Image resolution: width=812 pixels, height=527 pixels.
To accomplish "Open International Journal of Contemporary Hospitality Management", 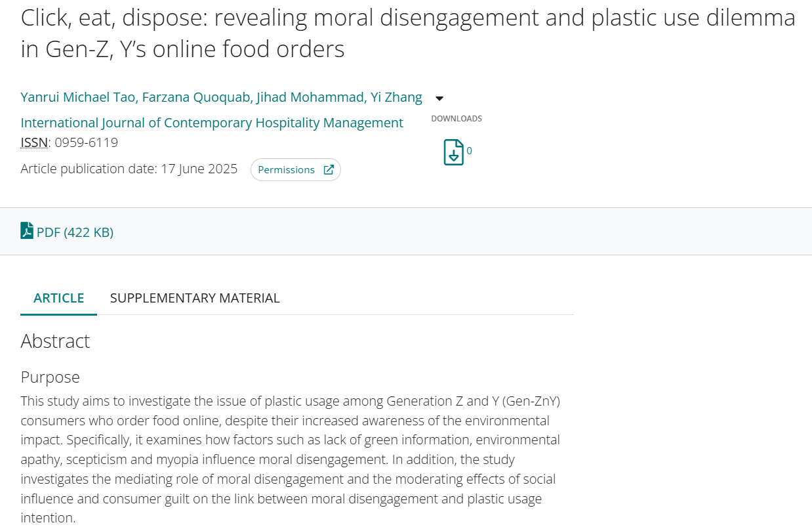I will click(212, 123).
